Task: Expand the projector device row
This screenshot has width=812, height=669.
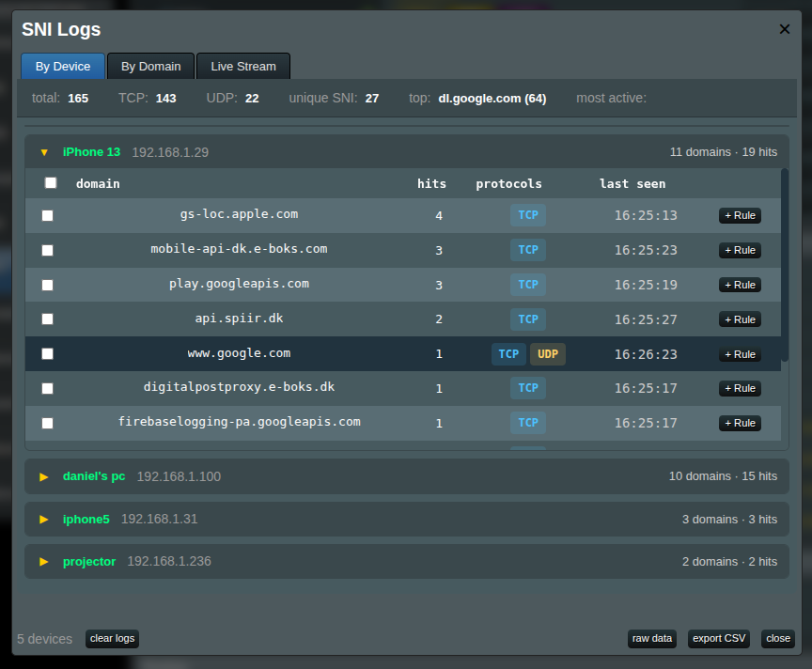Action: (x=44, y=561)
